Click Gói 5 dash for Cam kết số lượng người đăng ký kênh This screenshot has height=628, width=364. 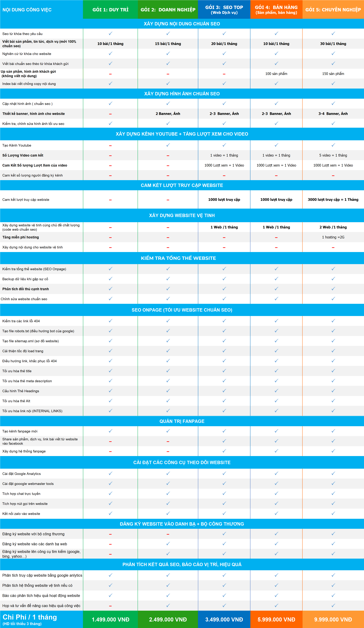[x=333, y=176]
